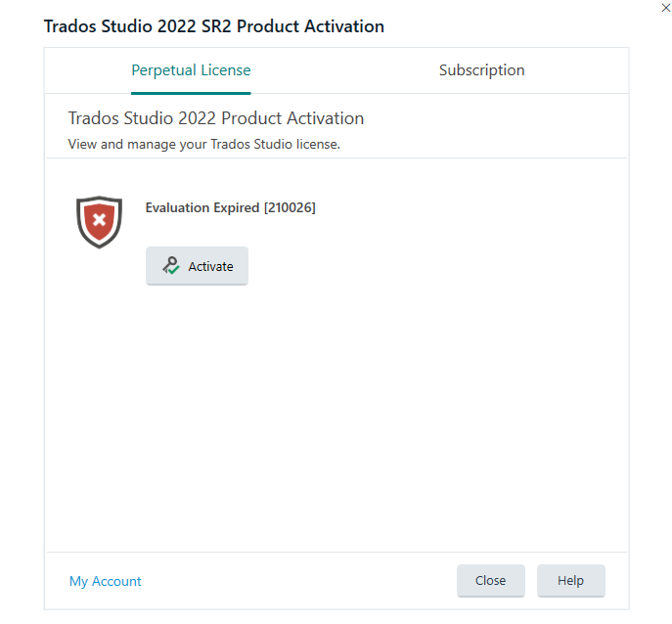Viewport: 672px width, 624px height.
Task: Open the My Account link
Action: point(105,581)
